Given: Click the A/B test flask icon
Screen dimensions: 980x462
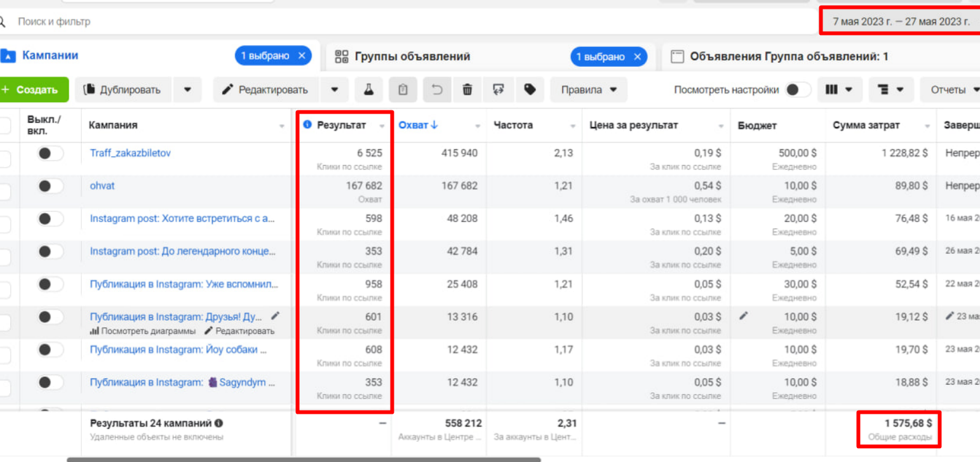Looking at the screenshot, I should click(x=368, y=90).
